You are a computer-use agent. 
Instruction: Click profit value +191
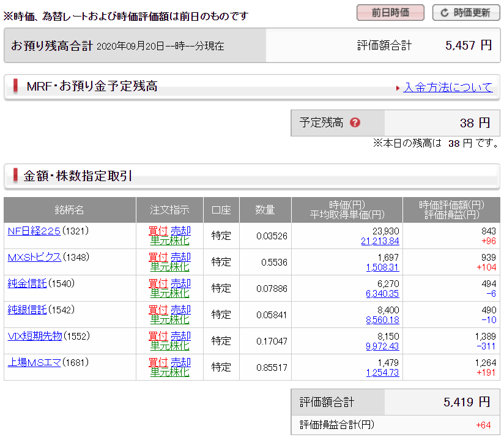486,373
